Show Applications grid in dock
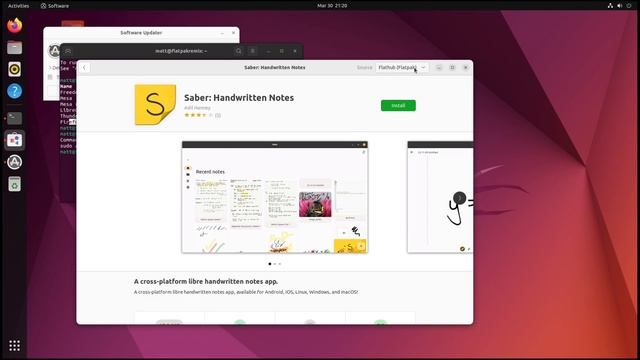This screenshot has height=360, width=640. 15,346
